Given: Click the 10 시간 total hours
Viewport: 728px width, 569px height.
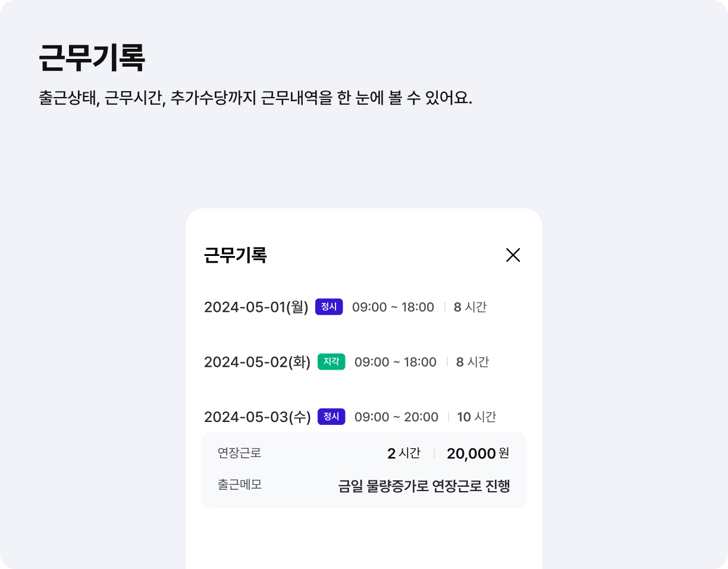Looking at the screenshot, I should point(476,417).
